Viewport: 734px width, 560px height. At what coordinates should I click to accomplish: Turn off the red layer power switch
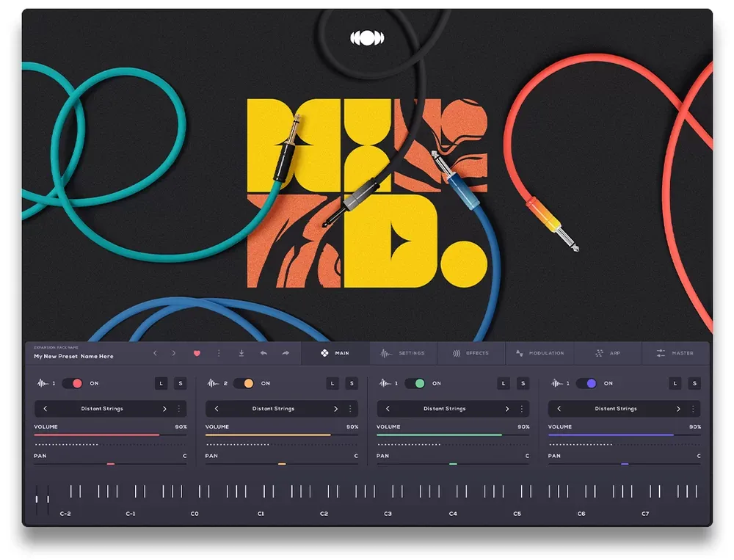pyautogui.click(x=73, y=383)
